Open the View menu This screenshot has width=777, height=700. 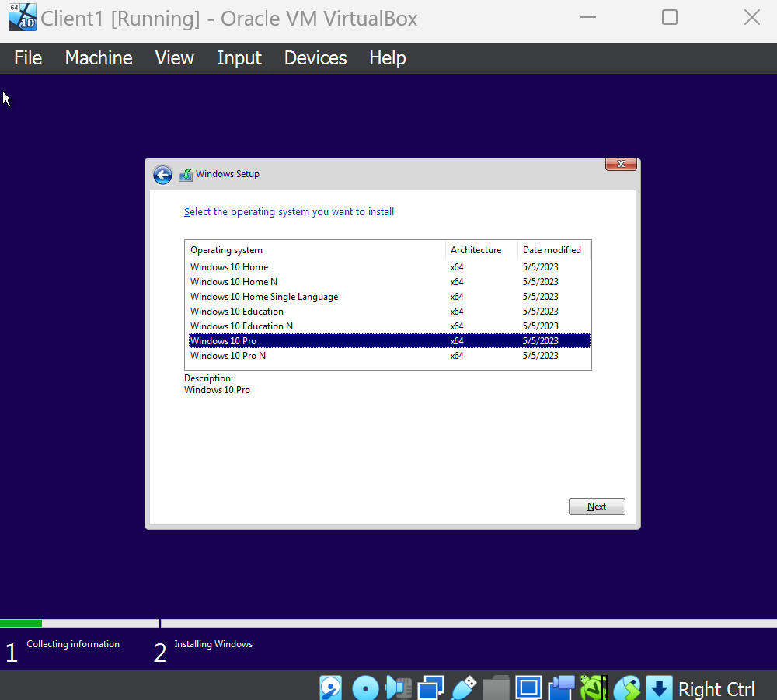click(174, 58)
